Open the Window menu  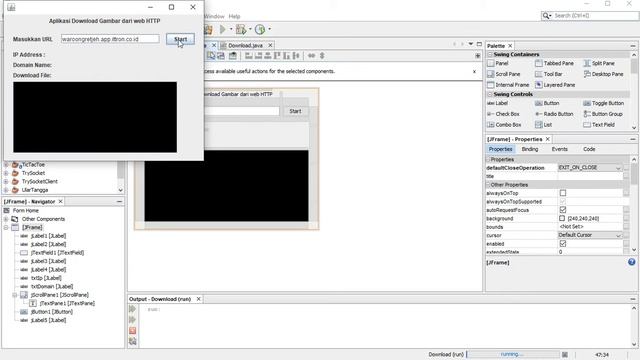coord(215,16)
